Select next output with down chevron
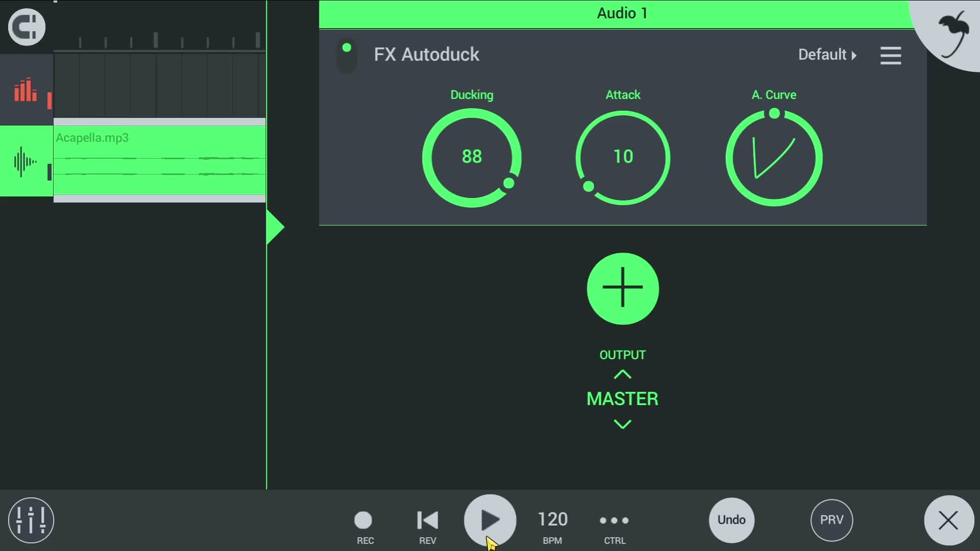Viewport: 980px width, 551px height. click(622, 424)
